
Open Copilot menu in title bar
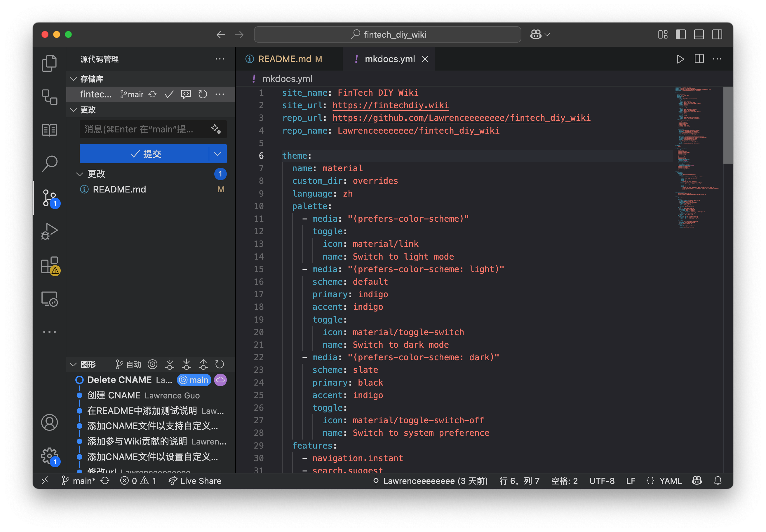click(x=539, y=34)
